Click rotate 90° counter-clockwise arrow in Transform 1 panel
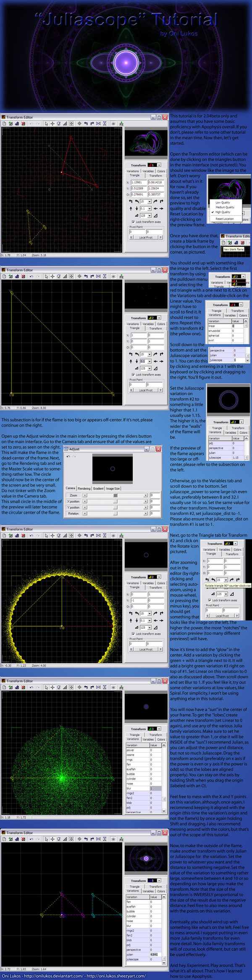This screenshot has width=252, height=980. [131, 201]
